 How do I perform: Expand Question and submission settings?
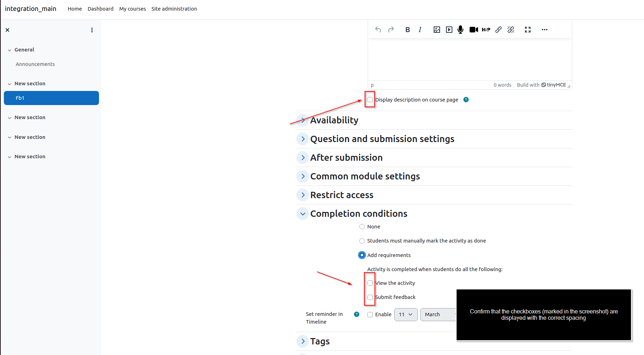coord(303,139)
